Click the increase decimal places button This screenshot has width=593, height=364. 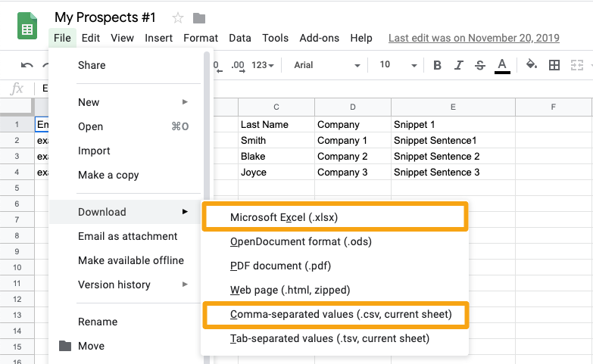[238, 65]
